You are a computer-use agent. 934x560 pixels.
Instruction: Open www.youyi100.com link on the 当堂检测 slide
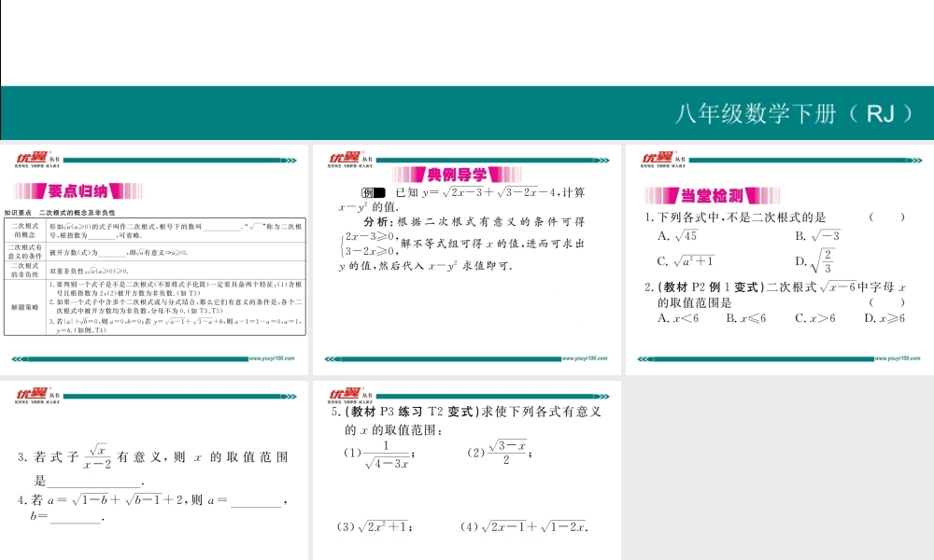(x=899, y=357)
